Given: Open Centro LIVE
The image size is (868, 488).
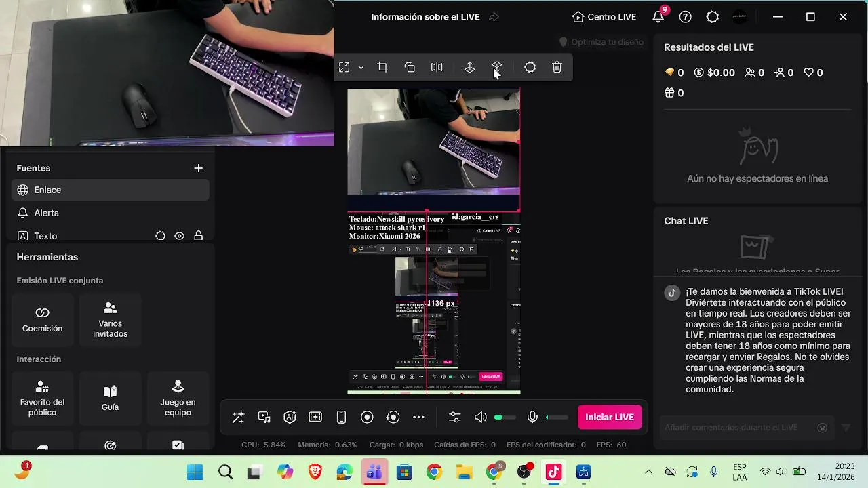Looking at the screenshot, I should point(604,17).
